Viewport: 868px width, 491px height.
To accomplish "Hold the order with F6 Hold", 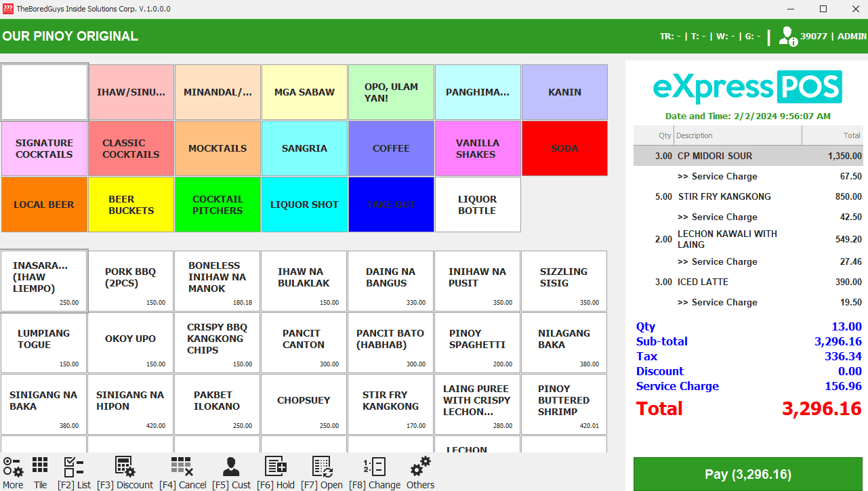I will pyautogui.click(x=276, y=467).
